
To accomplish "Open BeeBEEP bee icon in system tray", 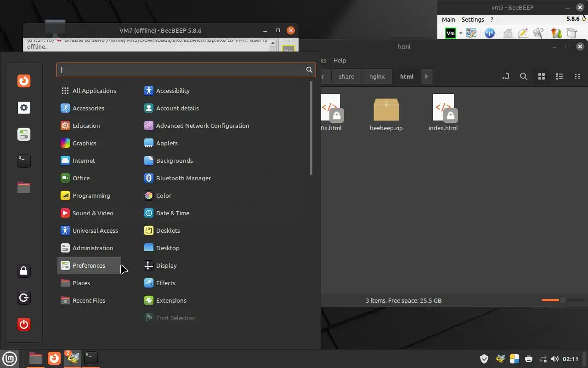I will tap(500, 359).
